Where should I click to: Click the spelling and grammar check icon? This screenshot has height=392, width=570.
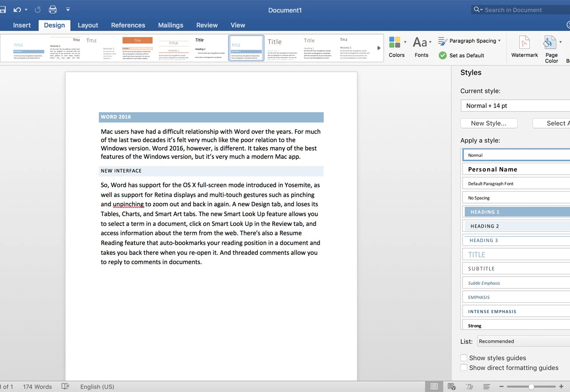click(x=65, y=386)
